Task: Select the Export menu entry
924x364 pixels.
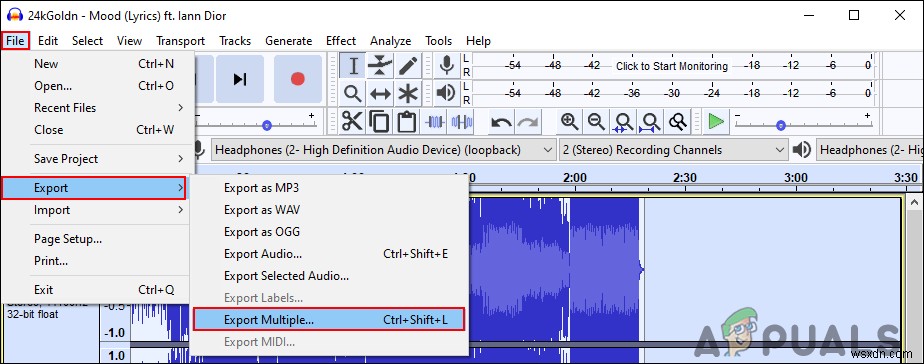Action: [x=94, y=188]
